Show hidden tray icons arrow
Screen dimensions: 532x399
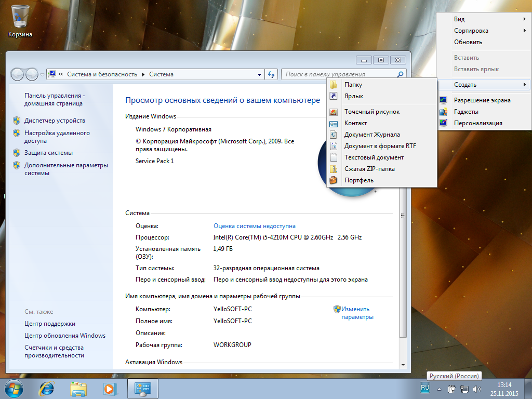point(439,390)
